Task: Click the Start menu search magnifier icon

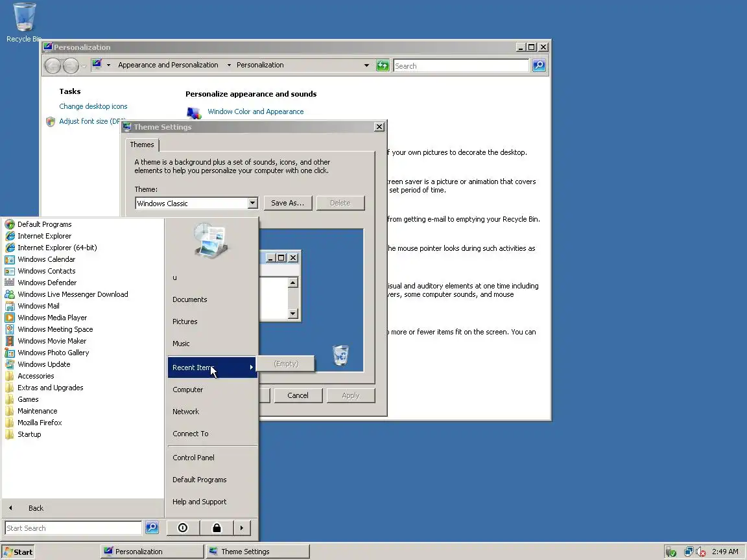Action: click(x=152, y=528)
